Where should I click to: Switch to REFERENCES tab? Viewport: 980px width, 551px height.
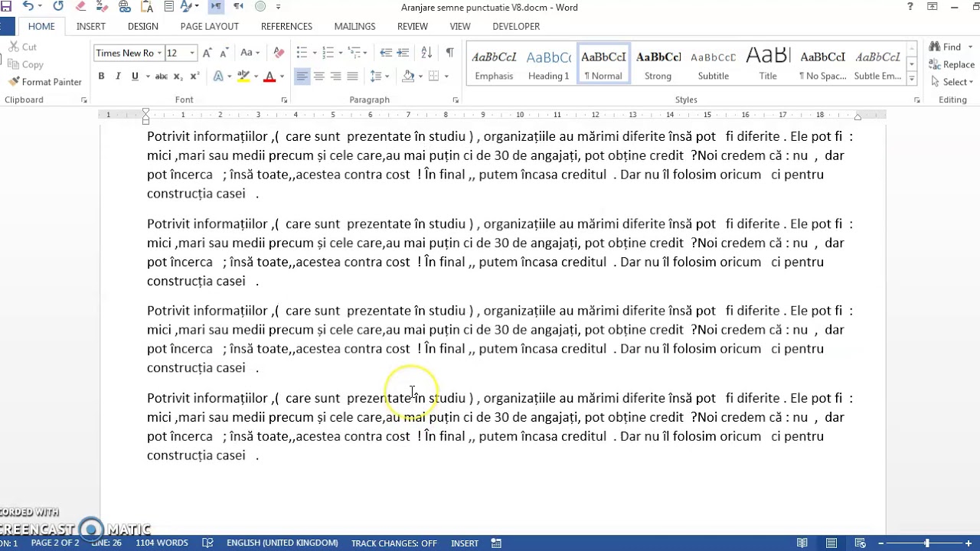click(x=286, y=26)
